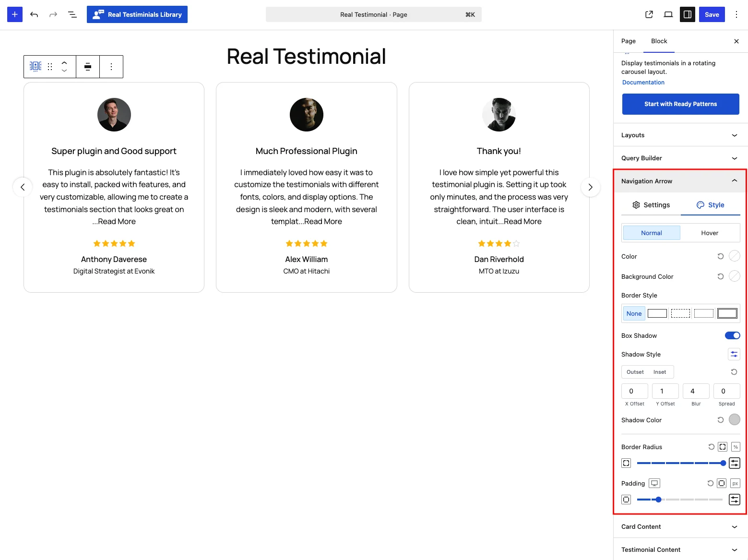Choose the solid border style

click(x=657, y=313)
